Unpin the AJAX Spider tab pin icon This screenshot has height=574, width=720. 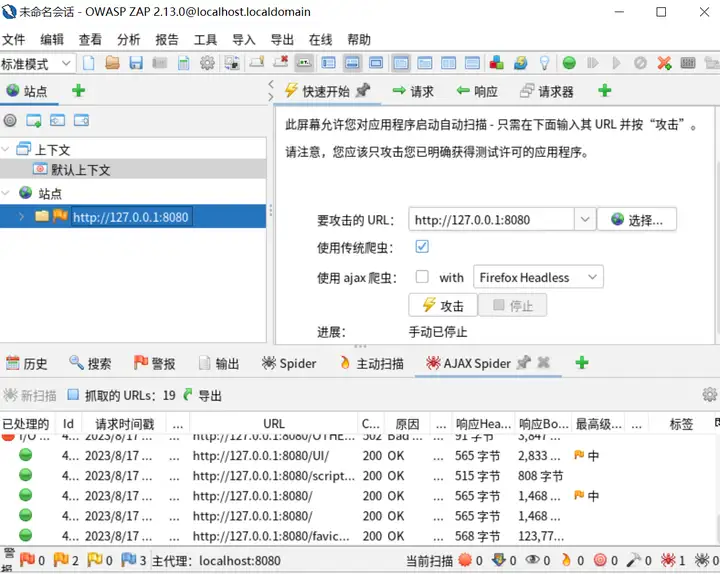[x=523, y=362]
